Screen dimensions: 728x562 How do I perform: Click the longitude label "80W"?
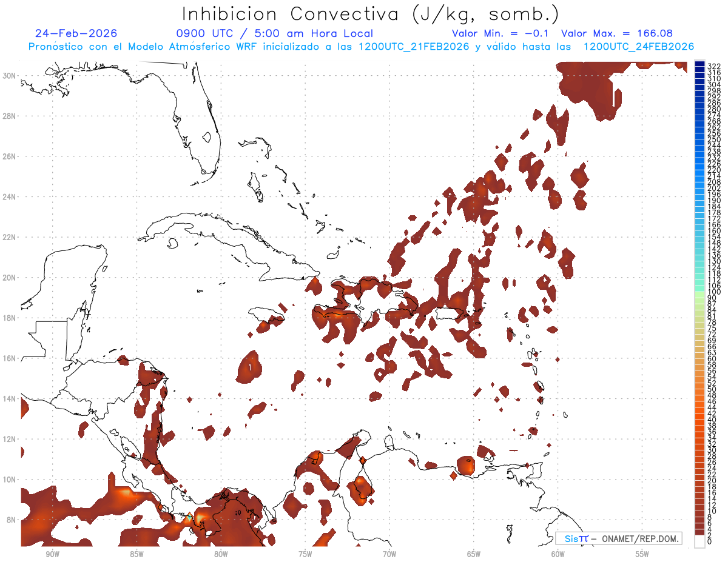point(221,554)
